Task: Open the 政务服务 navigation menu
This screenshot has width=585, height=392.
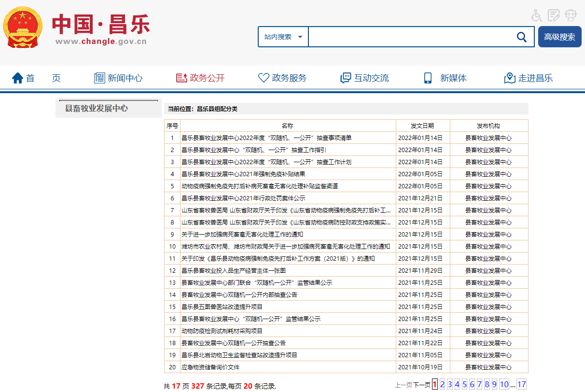Action: (283, 78)
